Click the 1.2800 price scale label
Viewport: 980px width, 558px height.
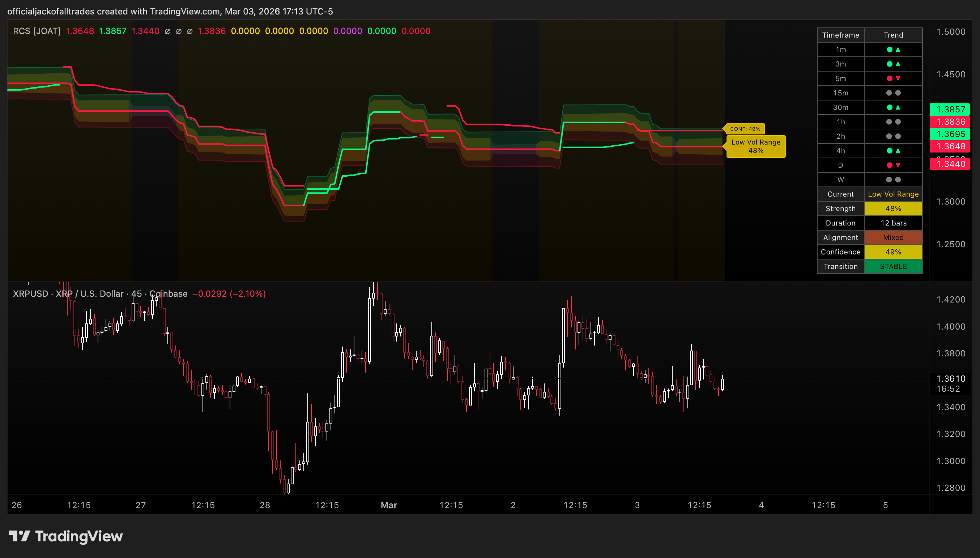pos(950,488)
